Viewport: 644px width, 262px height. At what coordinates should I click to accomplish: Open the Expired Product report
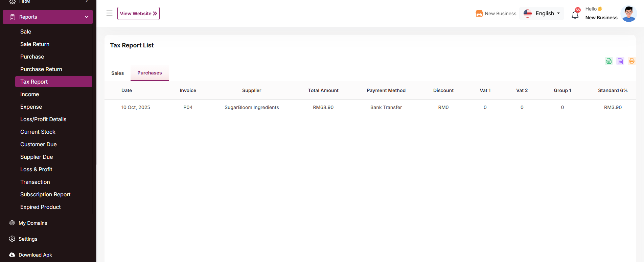click(41, 207)
